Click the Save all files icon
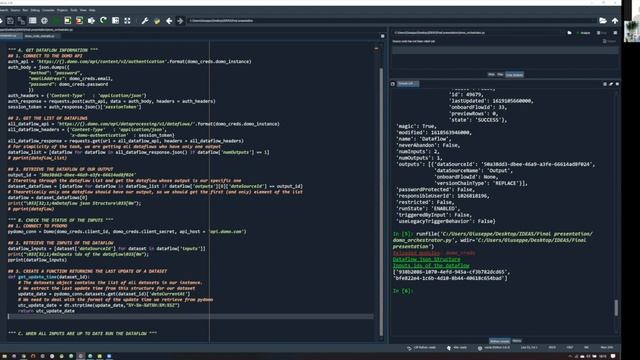640x360 pixels. click(21, 20)
